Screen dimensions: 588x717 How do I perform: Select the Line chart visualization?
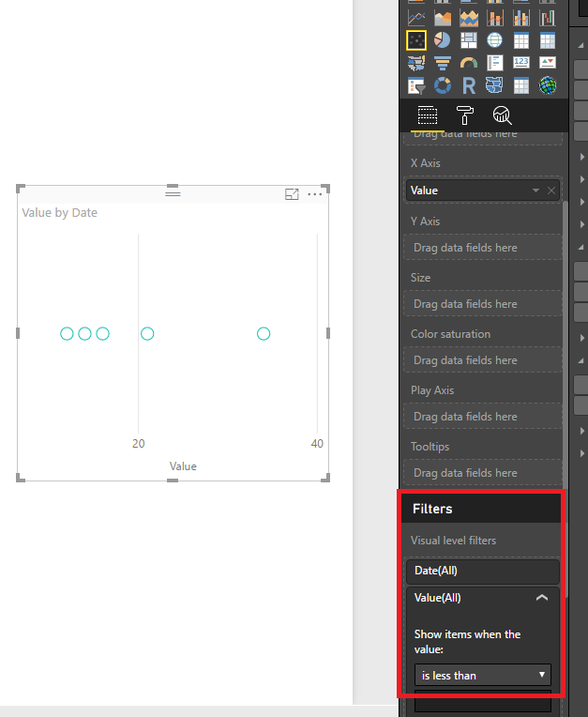point(416,18)
